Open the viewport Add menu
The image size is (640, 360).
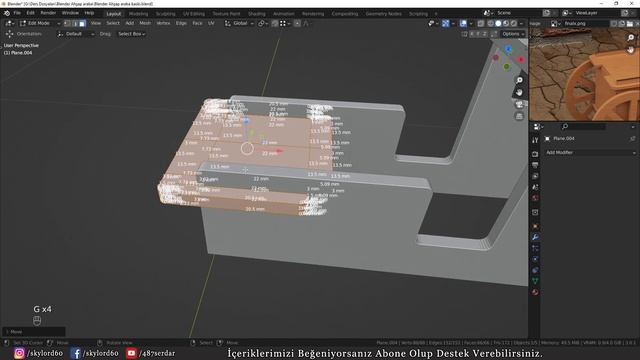(129, 23)
